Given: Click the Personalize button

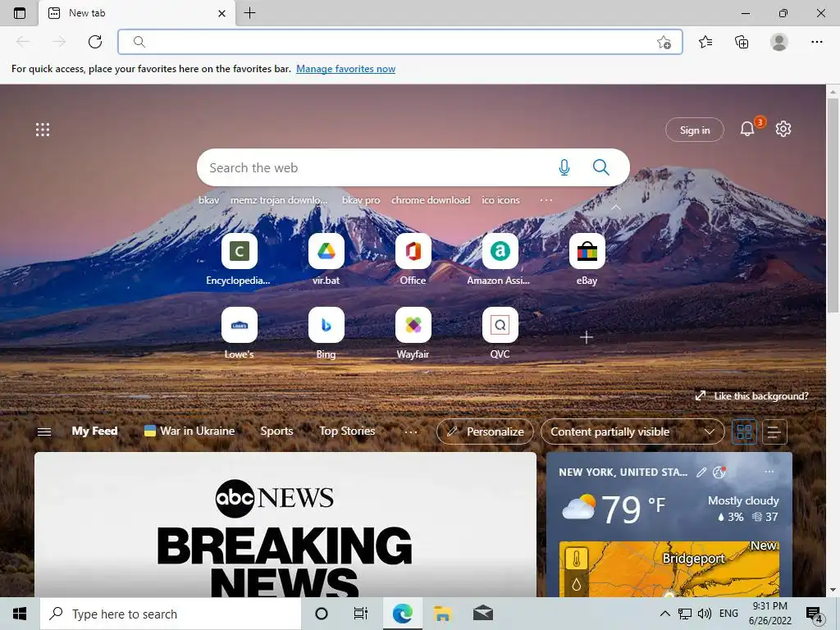Looking at the screenshot, I should click(x=485, y=431).
